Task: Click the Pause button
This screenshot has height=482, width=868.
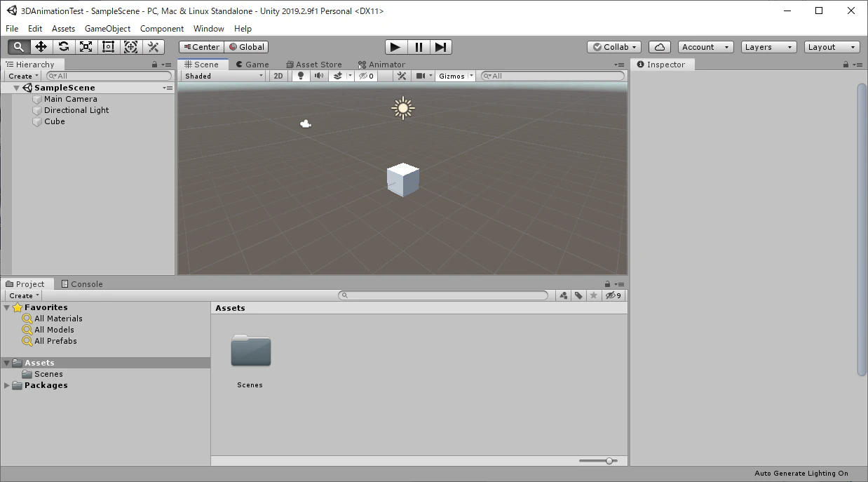Action: [419, 47]
